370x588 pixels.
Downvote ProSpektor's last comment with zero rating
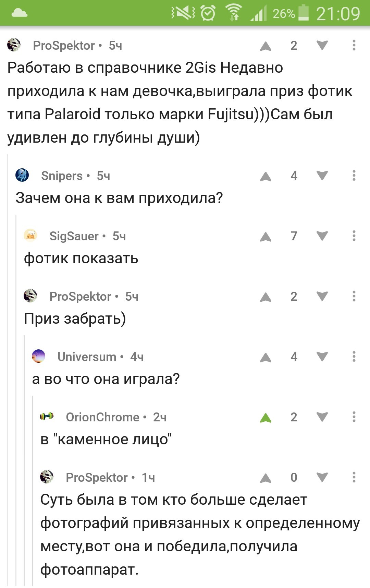coord(322,478)
